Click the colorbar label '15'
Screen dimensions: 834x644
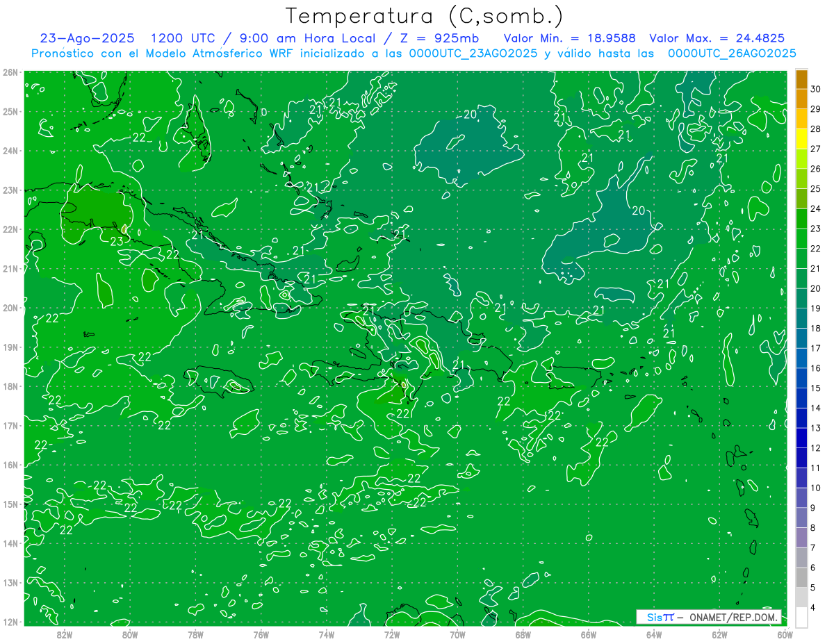click(x=815, y=388)
